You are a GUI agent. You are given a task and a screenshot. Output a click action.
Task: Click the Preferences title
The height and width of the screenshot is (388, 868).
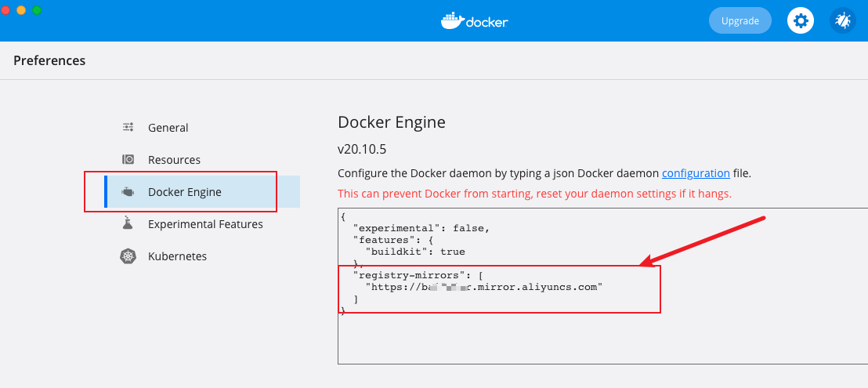[49, 60]
